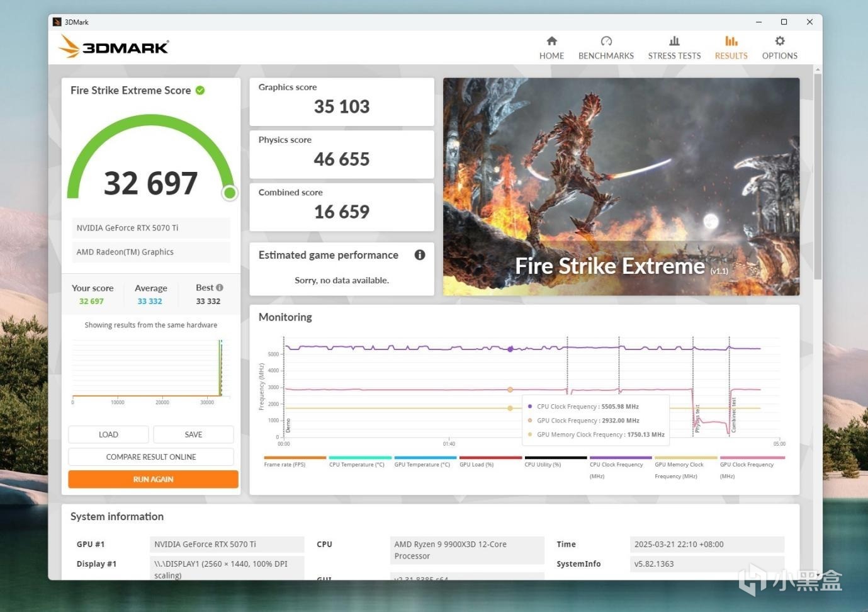
Task: Toggle the GPU Load (%) legend series
Action: coord(490,462)
